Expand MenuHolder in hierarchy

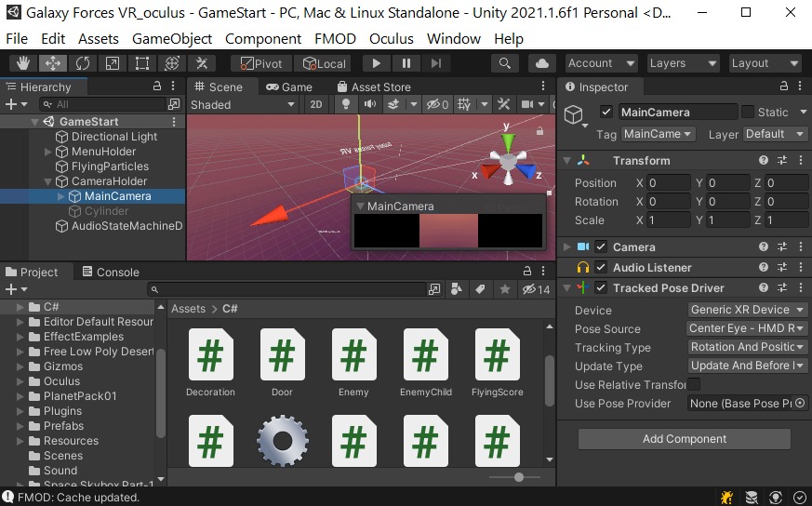click(47, 152)
